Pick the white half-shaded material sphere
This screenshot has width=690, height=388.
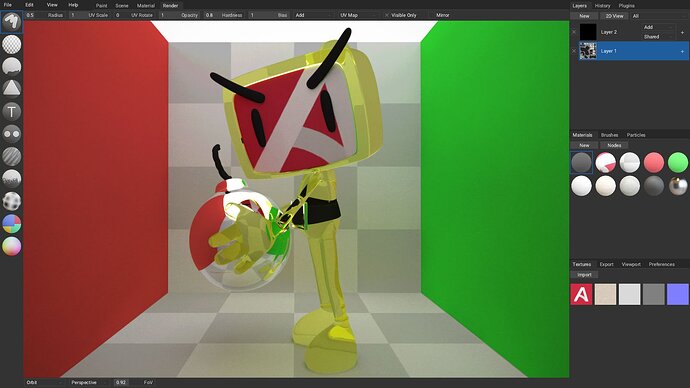pos(630,162)
